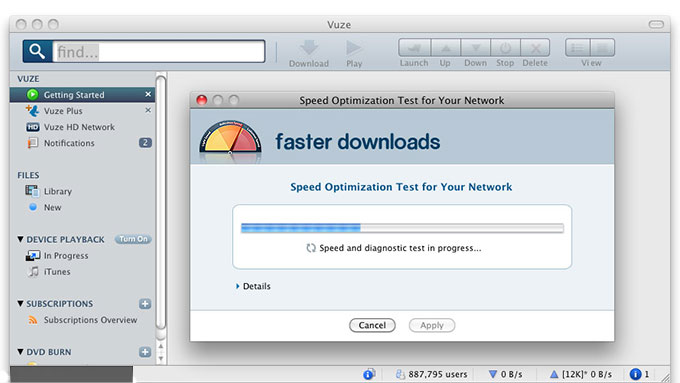Click the Apply button

coord(432,325)
